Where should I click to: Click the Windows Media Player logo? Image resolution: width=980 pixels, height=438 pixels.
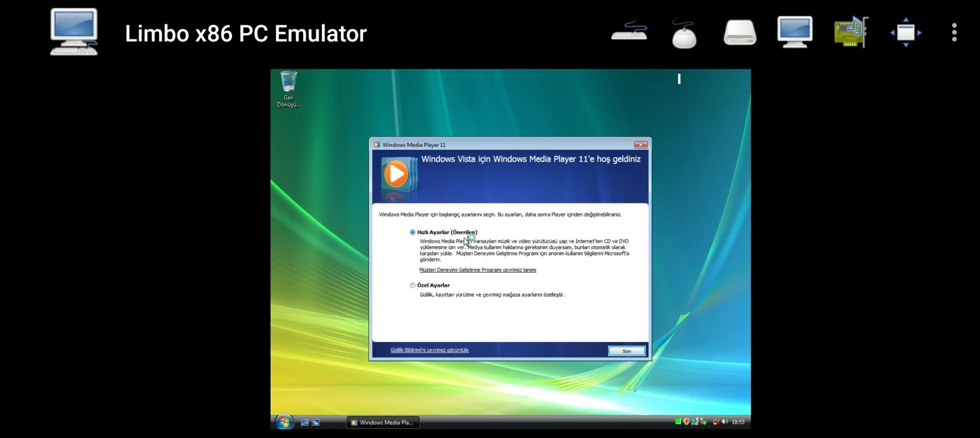398,174
